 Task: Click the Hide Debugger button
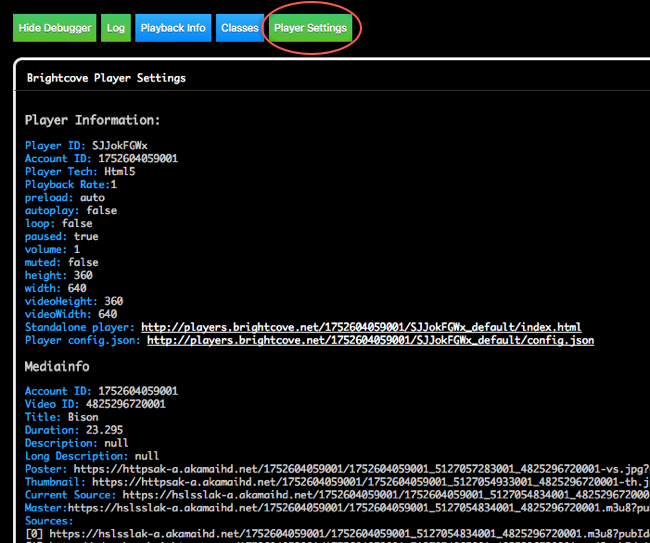click(x=55, y=28)
